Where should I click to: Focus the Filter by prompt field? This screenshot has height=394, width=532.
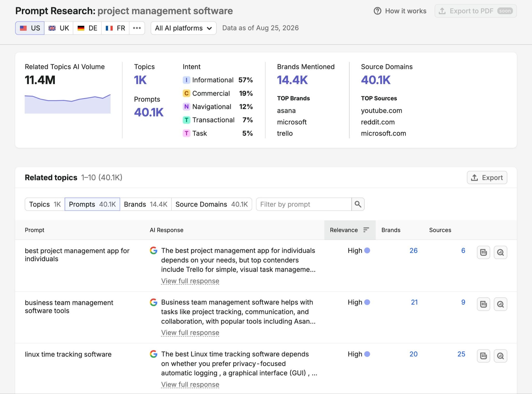304,204
